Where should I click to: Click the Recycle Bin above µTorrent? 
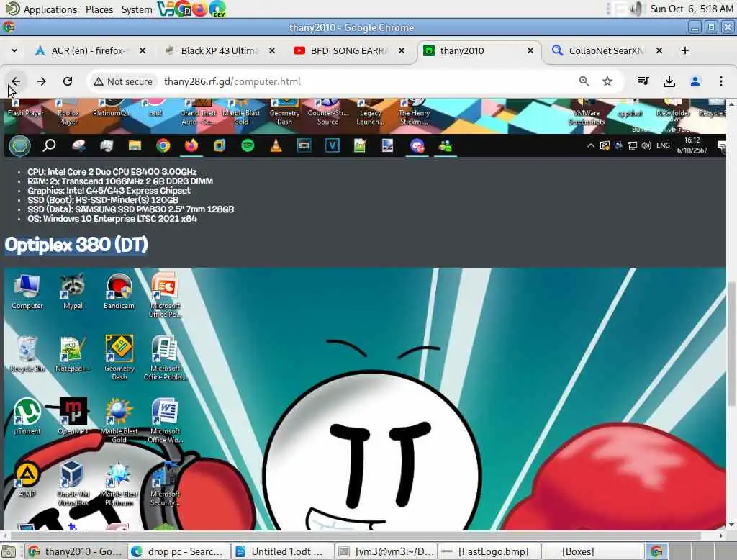point(27,354)
